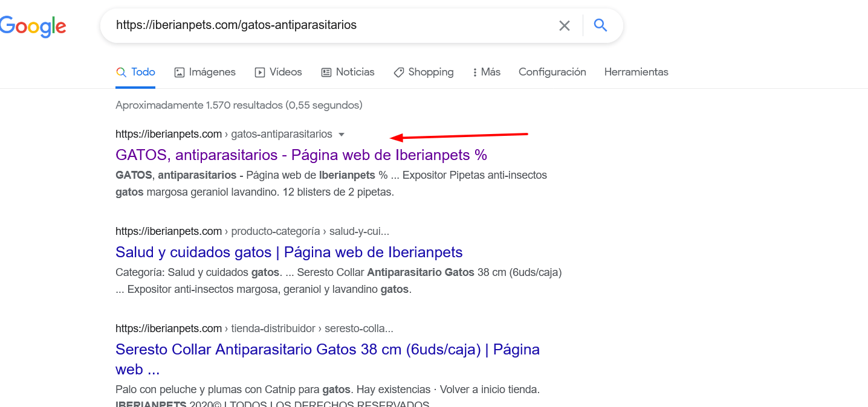Open the GATOS, antiparasitarios result link

pos(301,155)
